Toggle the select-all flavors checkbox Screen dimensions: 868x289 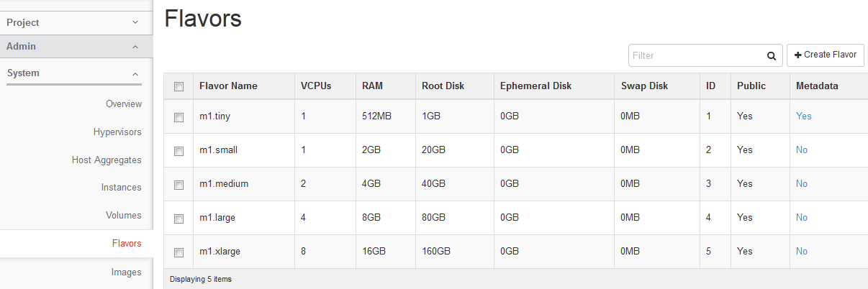179,86
